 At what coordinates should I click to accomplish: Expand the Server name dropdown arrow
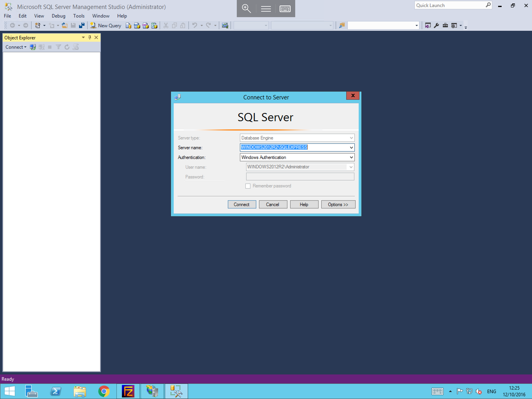click(351, 147)
